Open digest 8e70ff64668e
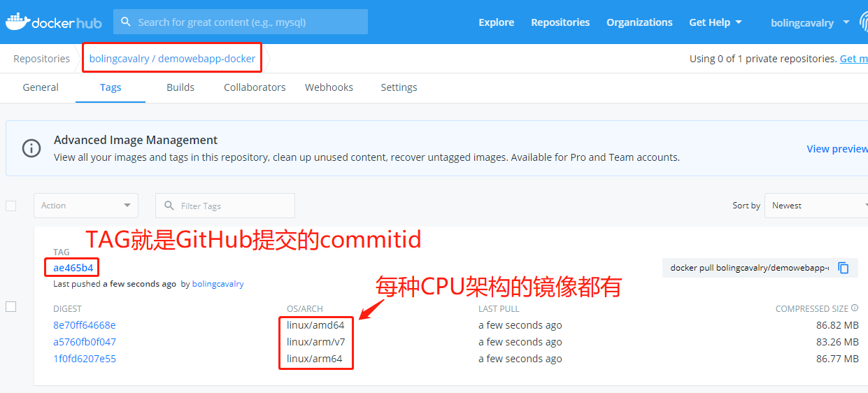 point(85,325)
